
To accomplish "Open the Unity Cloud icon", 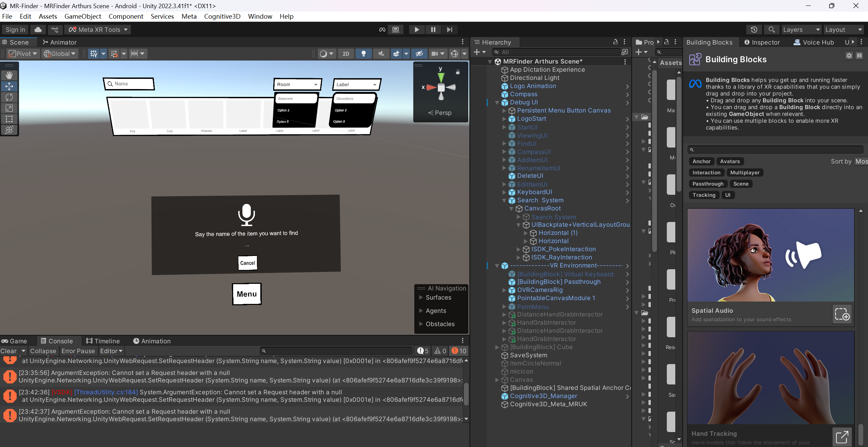I will pos(38,30).
